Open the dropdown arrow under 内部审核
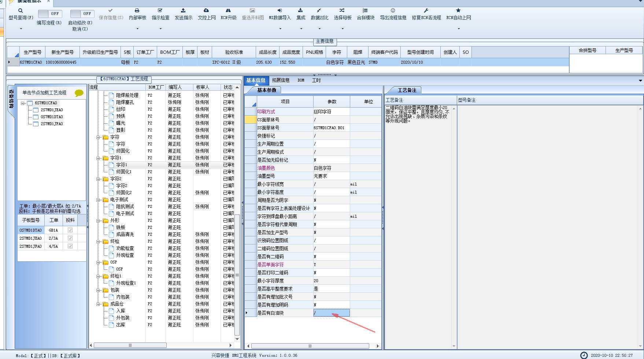This screenshot has width=644, height=359. (x=137, y=29)
